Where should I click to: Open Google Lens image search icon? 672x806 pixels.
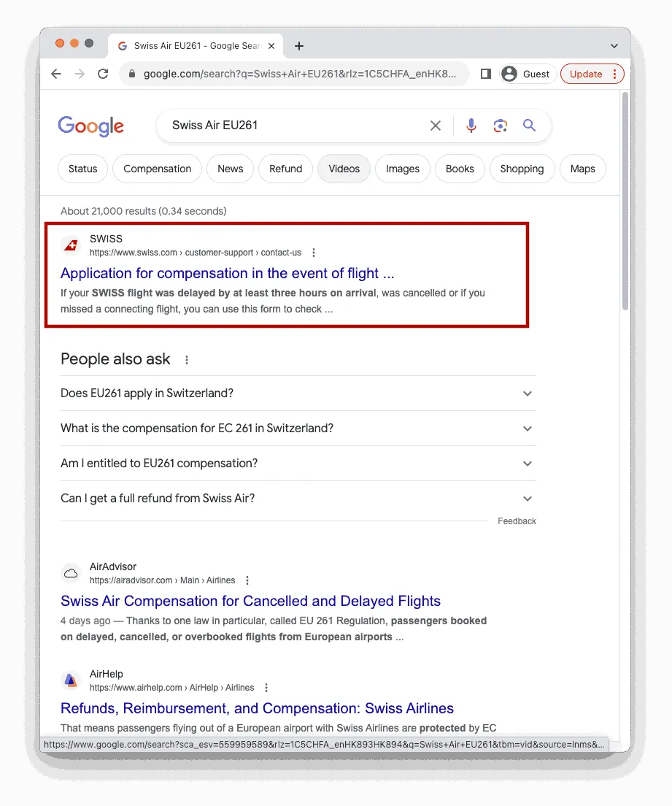500,126
